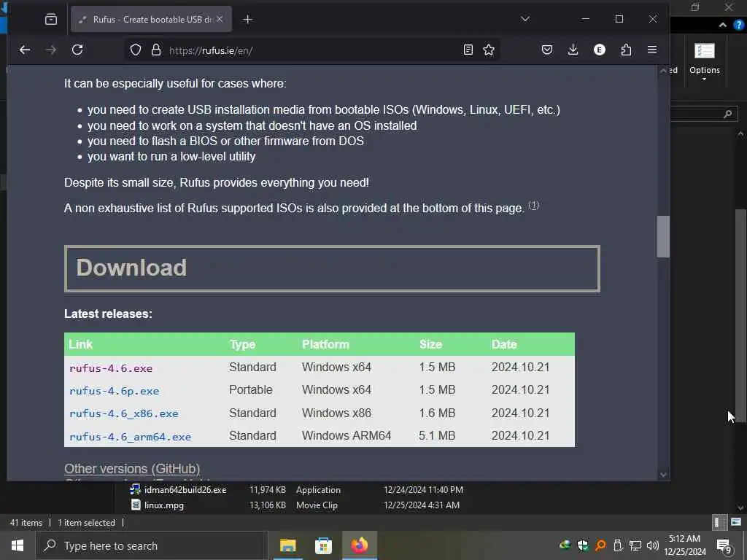Collapse the File Explorer ribbon chevron
The image size is (747, 560).
pyautogui.click(x=722, y=26)
